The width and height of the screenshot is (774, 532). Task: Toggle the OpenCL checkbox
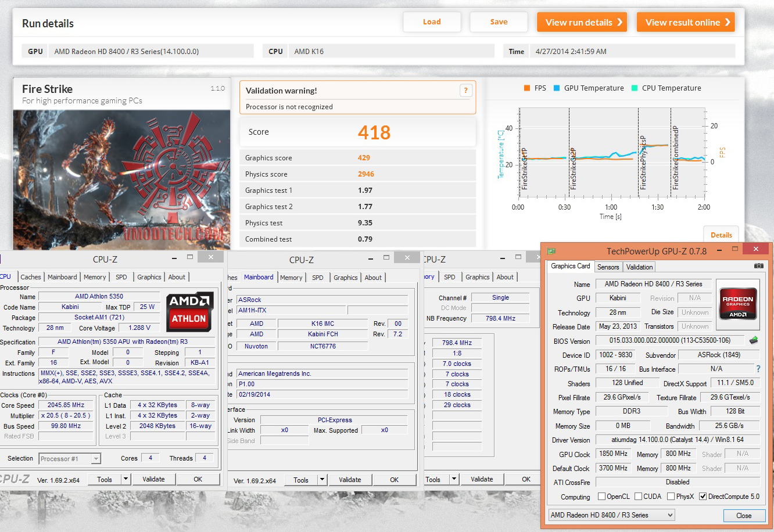tap(602, 497)
